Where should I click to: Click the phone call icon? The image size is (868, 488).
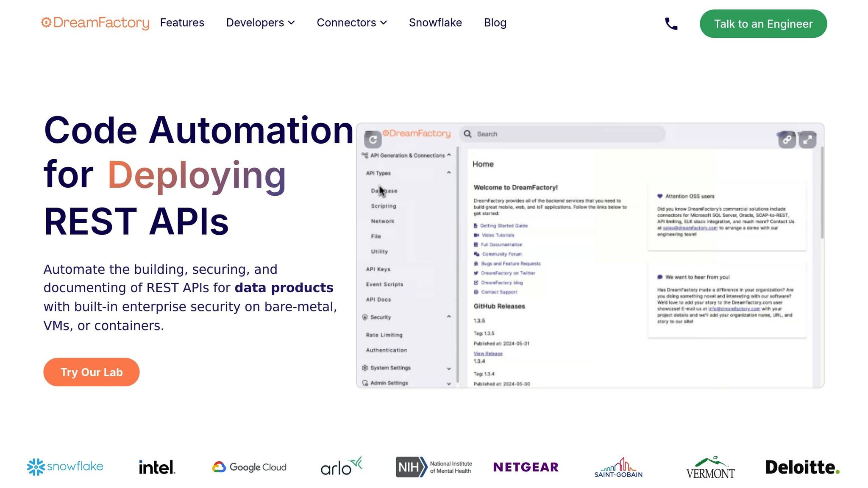(x=671, y=24)
